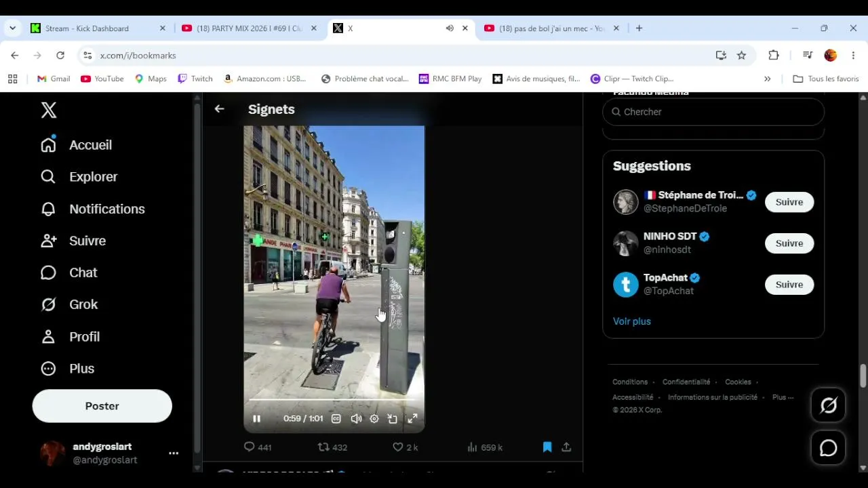Viewport: 868px width, 488px height.
Task: Go to Accueil home page
Action: tap(76, 145)
